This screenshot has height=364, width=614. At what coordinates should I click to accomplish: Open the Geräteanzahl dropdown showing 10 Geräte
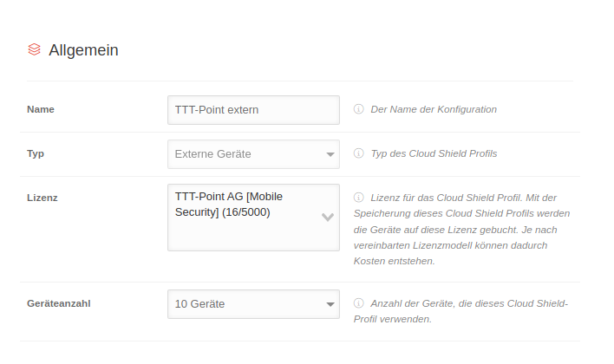243,304
